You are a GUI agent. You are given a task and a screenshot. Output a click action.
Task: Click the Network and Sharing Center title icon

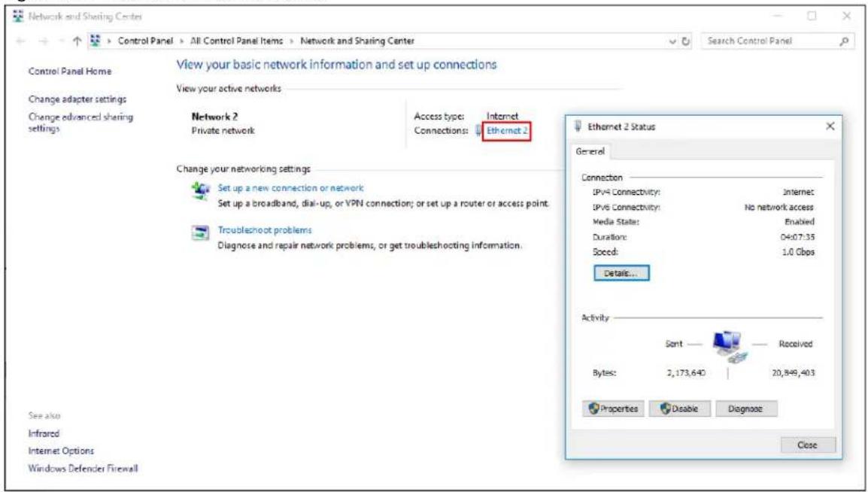tap(17, 17)
